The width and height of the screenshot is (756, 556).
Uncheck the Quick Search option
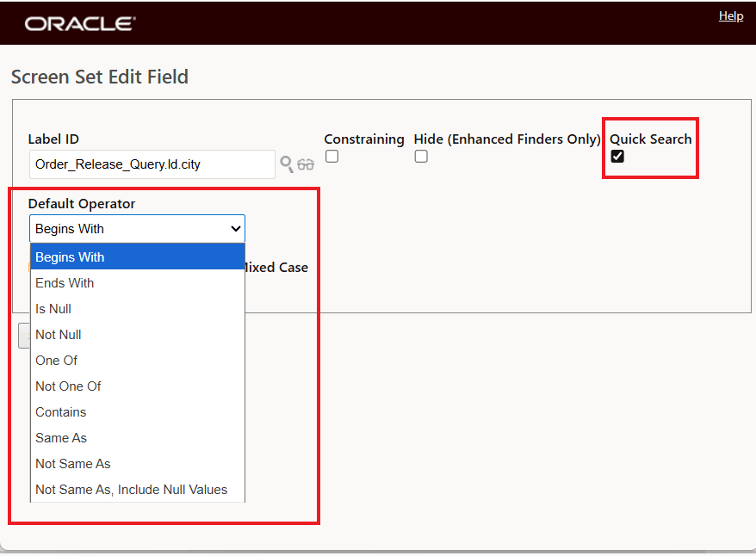[617, 156]
